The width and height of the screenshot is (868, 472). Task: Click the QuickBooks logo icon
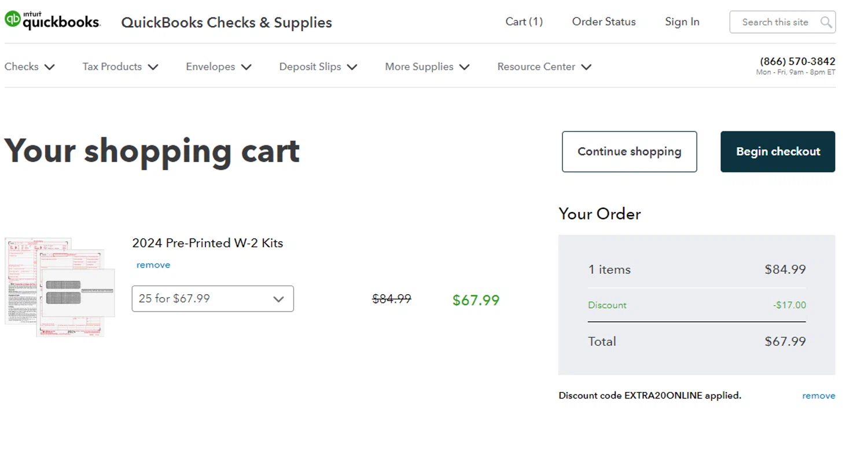pyautogui.click(x=13, y=20)
